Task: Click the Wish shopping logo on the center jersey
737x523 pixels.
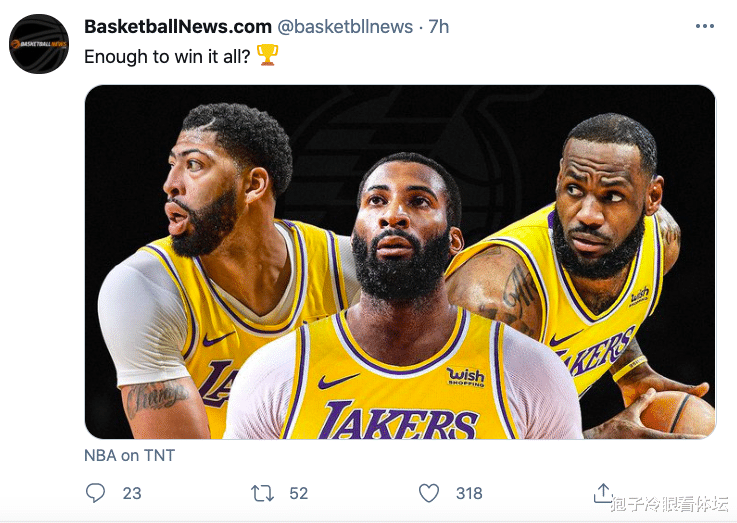Action: (x=465, y=376)
